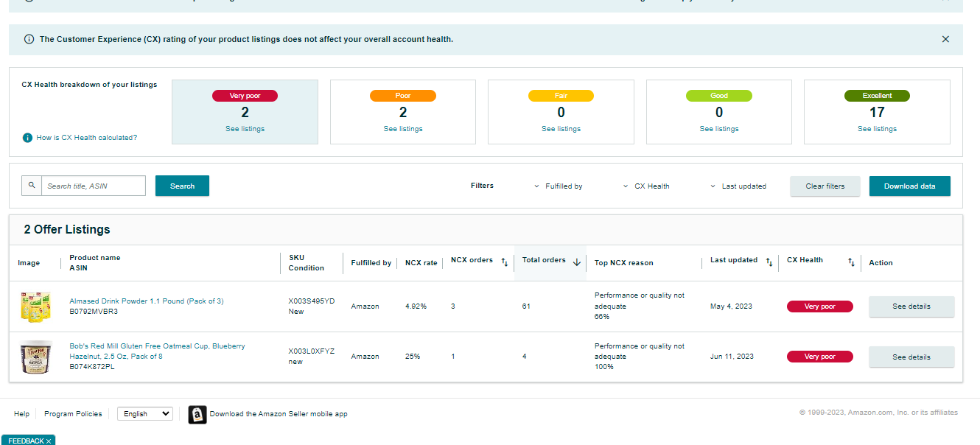
Task: Expand the CX Health filter dropdown
Action: click(646, 186)
